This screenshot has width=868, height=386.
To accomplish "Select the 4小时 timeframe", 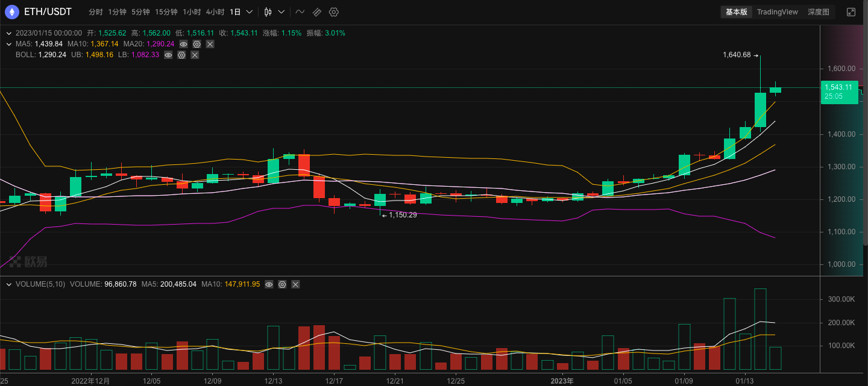I will [215, 12].
